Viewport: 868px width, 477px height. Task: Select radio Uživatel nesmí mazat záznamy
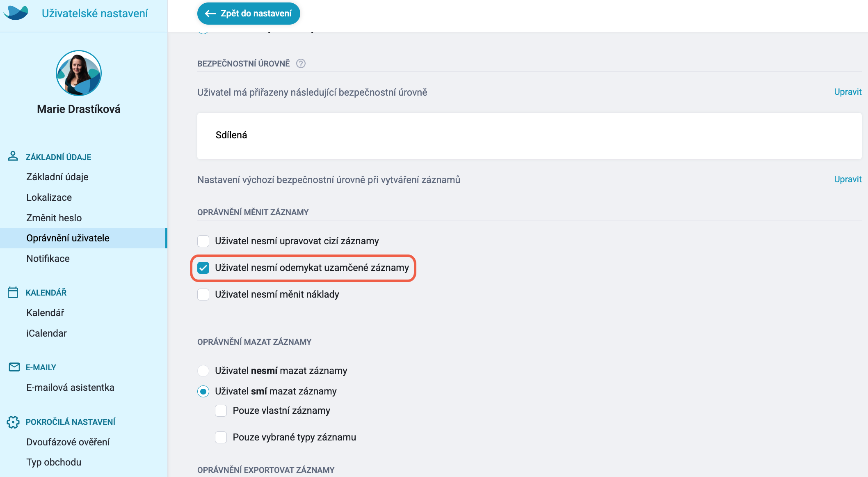(x=203, y=371)
